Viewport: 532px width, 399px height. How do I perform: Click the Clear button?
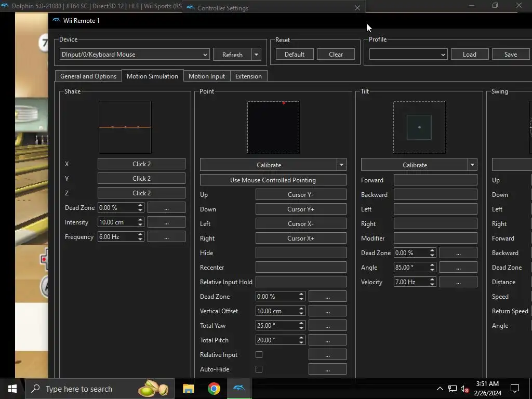336,54
